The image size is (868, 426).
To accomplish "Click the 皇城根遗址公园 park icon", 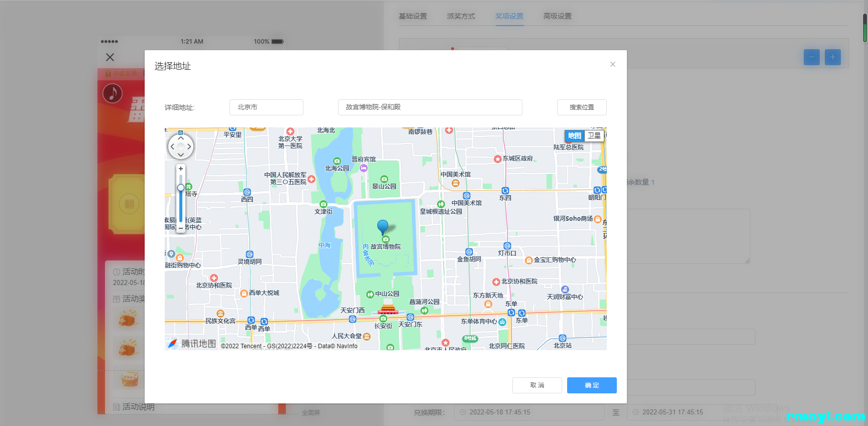I will (x=441, y=204).
